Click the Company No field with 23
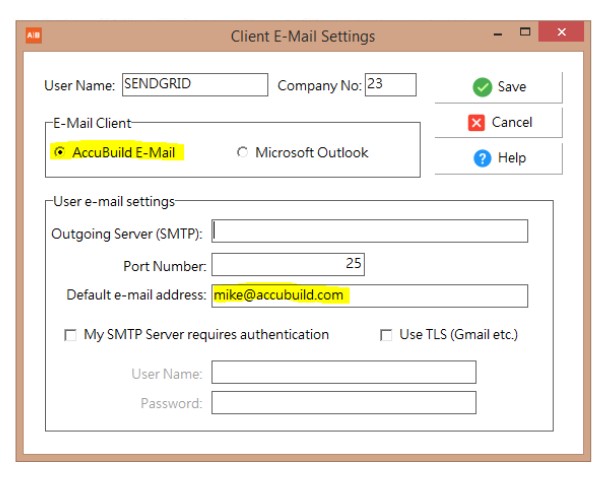593x480 pixels. click(x=391, y=85)
